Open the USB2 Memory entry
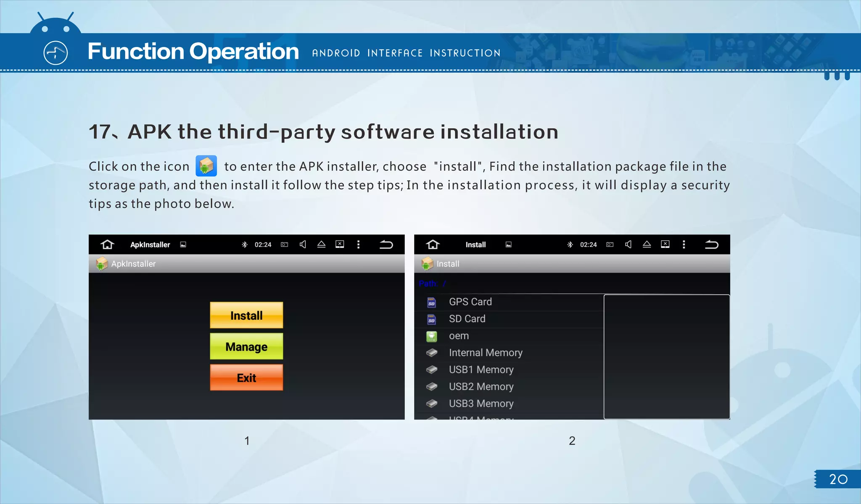Image resolution: width=861 pixels, height=504 pixels. tap(509, 386)
